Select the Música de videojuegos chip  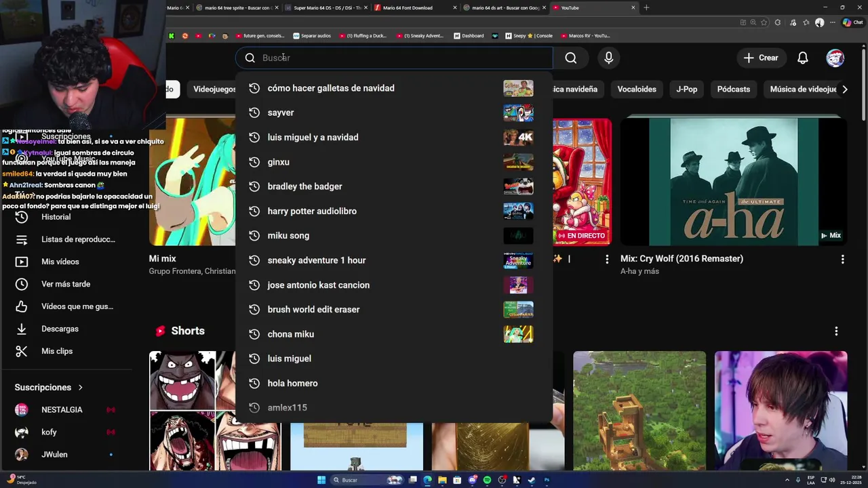[x=800, y=89]
